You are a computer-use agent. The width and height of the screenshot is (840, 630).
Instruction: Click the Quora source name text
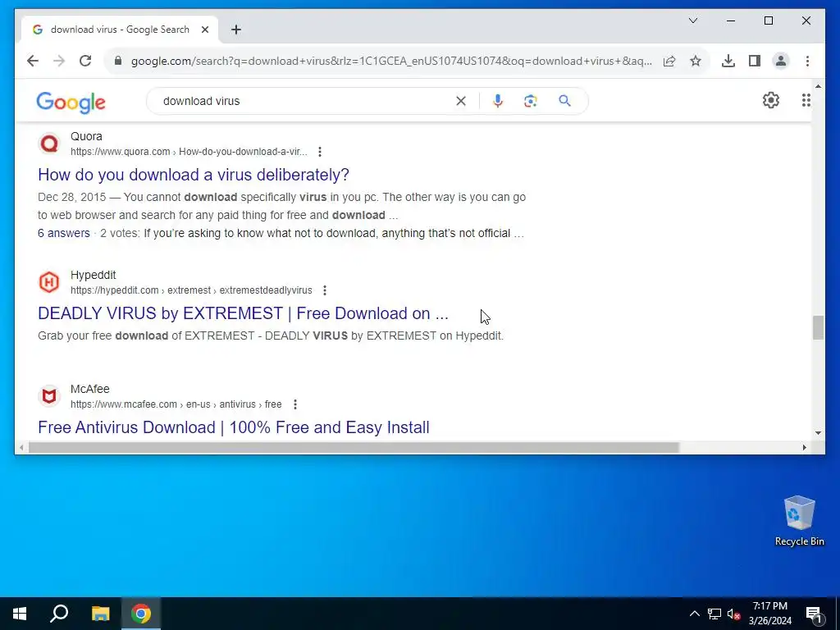tap(86, 137)
